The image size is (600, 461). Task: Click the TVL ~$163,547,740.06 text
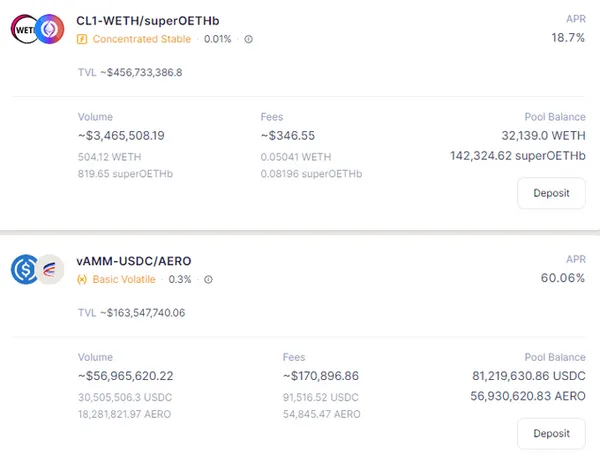(131, 313)
